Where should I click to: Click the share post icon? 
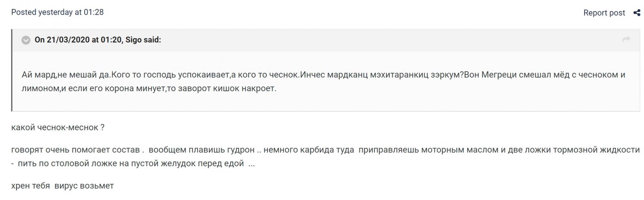tap(636, 13)
